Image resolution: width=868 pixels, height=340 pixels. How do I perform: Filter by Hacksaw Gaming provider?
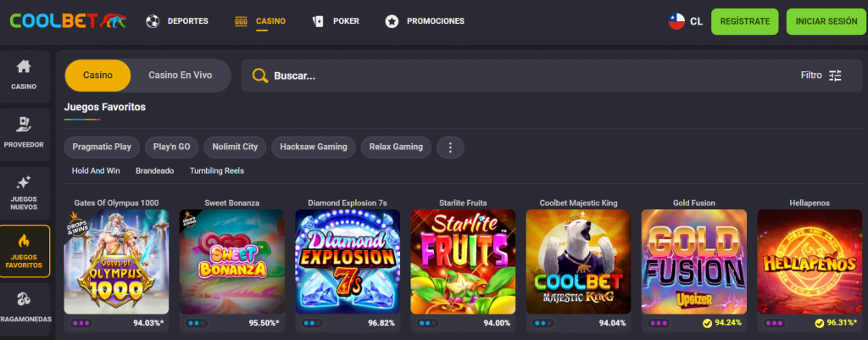point(314,148)
